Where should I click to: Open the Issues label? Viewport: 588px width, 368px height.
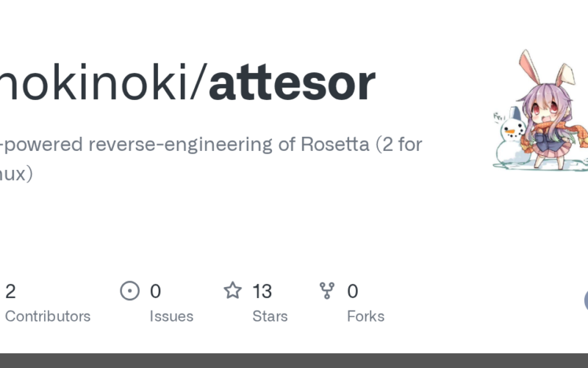171,316
